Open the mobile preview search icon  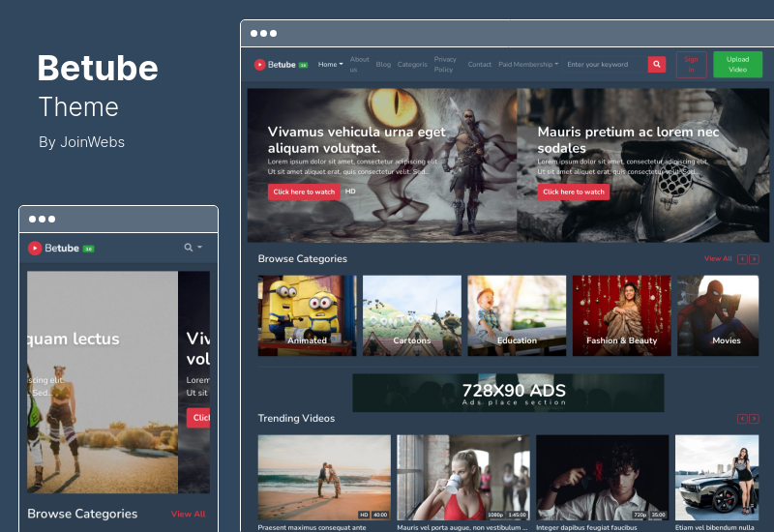[189, 248]
